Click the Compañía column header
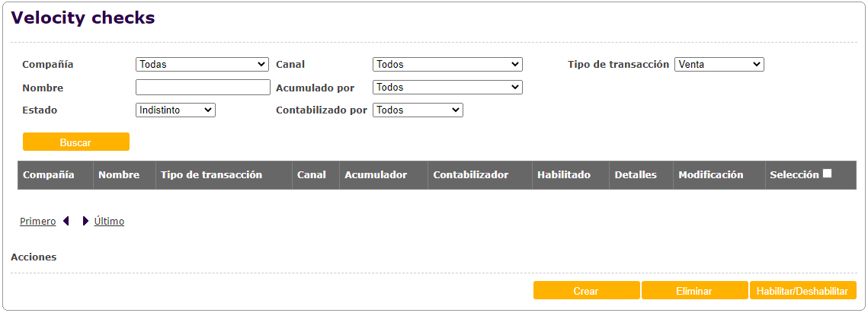 pos(49,175)
